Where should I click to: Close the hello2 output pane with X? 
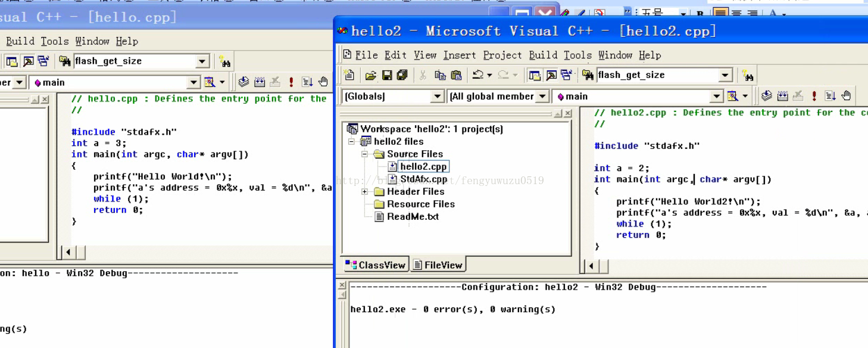coord(342,286)
